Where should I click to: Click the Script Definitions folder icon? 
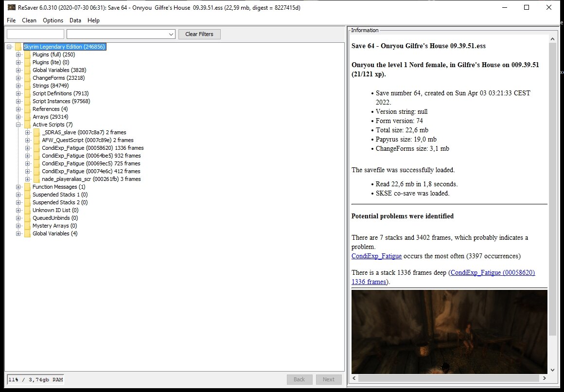tap(27, 93)
